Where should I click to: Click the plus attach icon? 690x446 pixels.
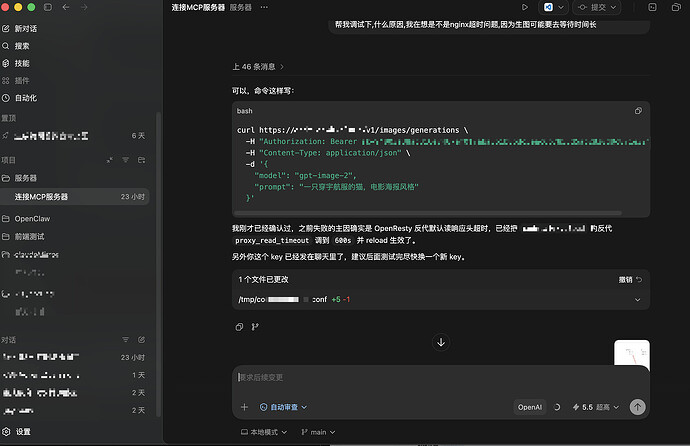tap(244, 407)
